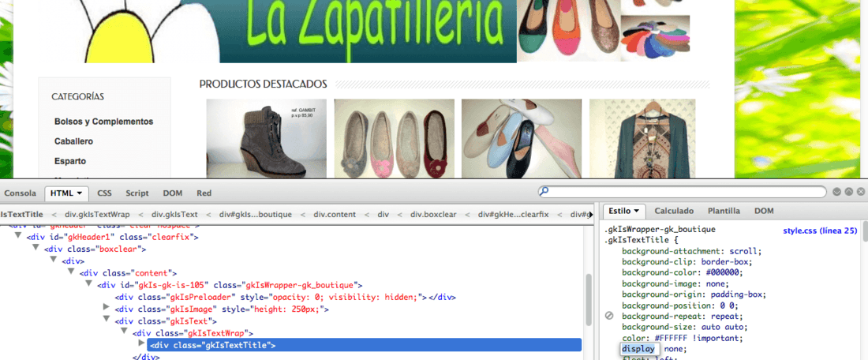Select the highlighted gkIsTextTitle element row

pyautogui.click(x=365, y=345)
